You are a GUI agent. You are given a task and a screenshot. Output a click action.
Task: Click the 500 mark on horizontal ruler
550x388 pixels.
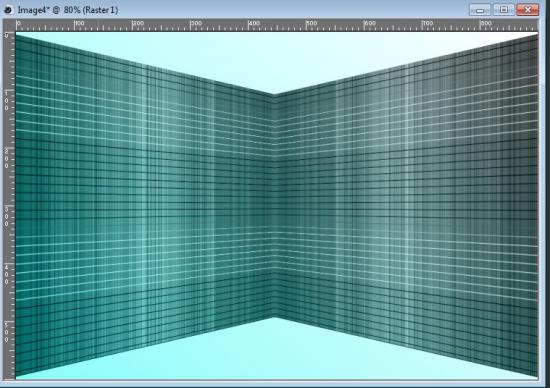pyautogui.click(x=311, y=23)
